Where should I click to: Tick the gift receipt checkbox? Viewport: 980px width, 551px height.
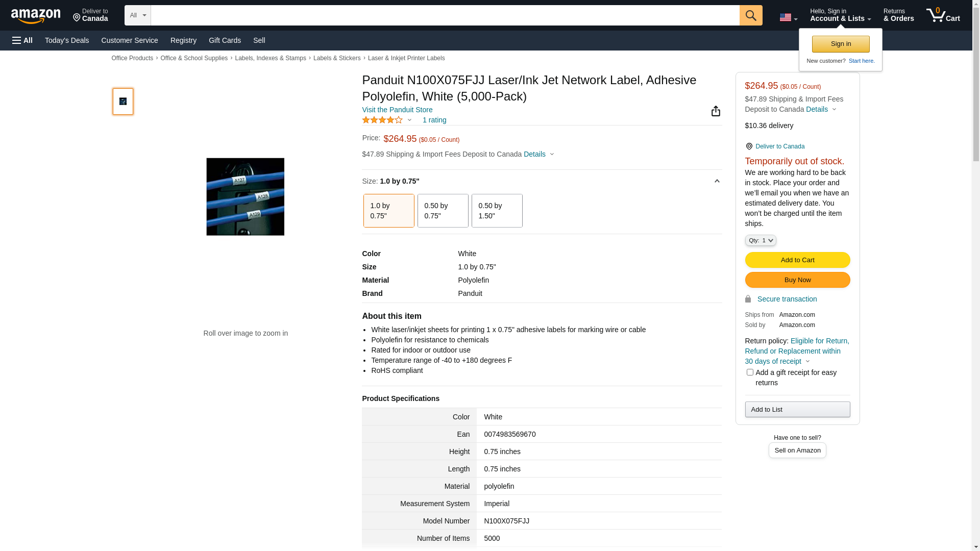point(749,372)
